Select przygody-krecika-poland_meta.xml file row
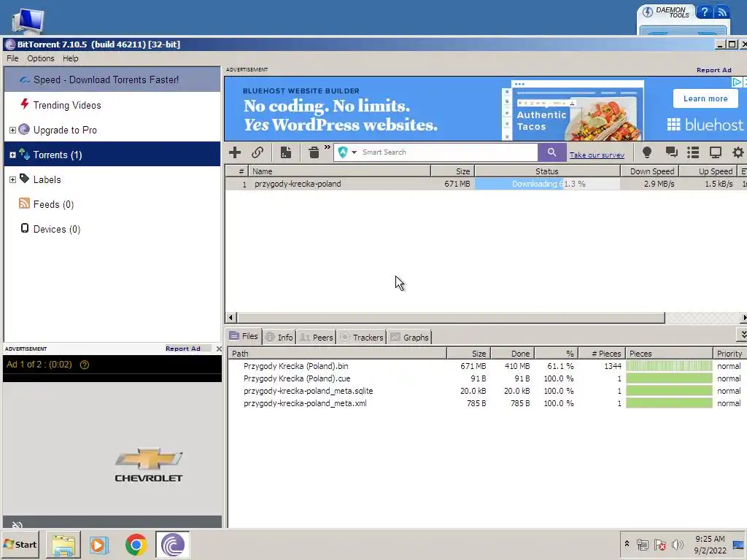 [x=486, y=403]
